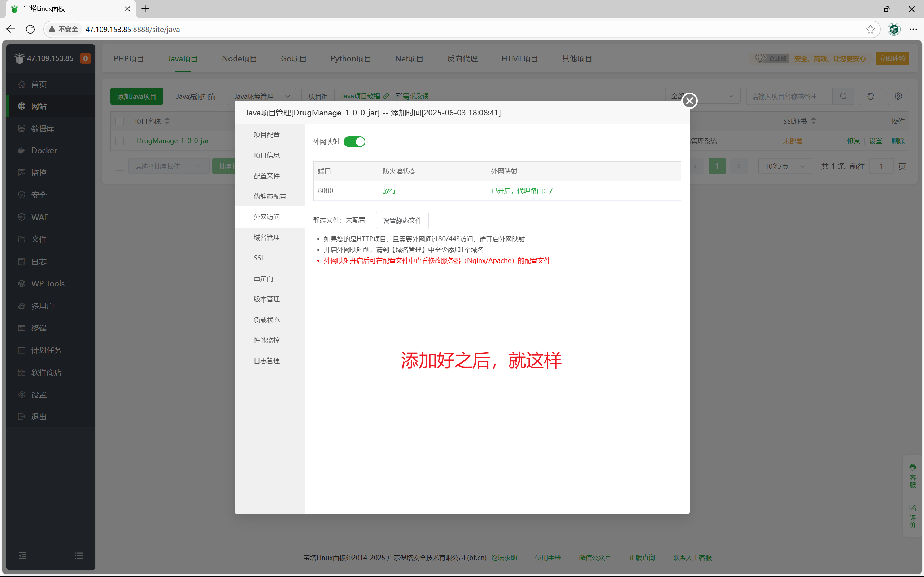Collapse the sidebar with the bottom arrow icon
Screen dimensions: 924x577
click(x=22, y=556)
